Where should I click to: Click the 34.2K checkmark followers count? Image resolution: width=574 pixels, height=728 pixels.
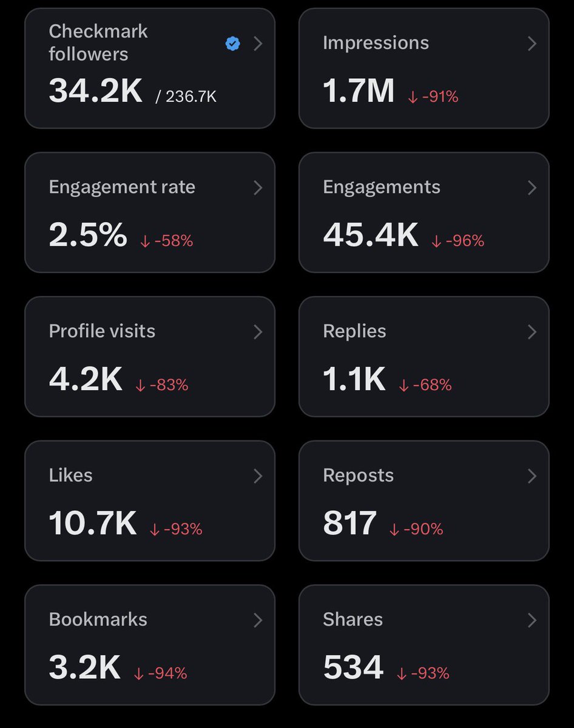pos(96,91)
